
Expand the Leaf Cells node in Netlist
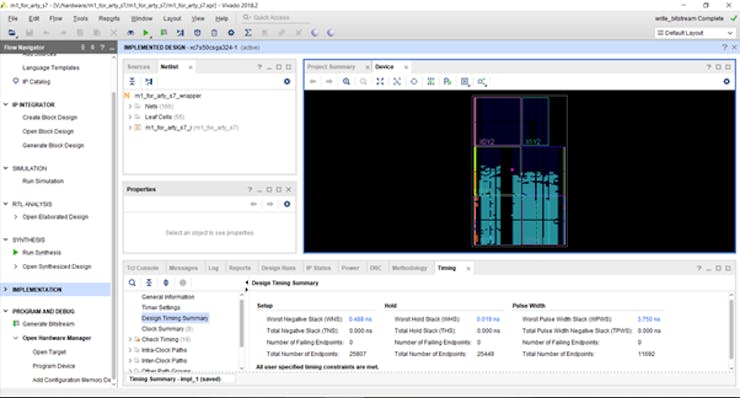coord(130,117)
